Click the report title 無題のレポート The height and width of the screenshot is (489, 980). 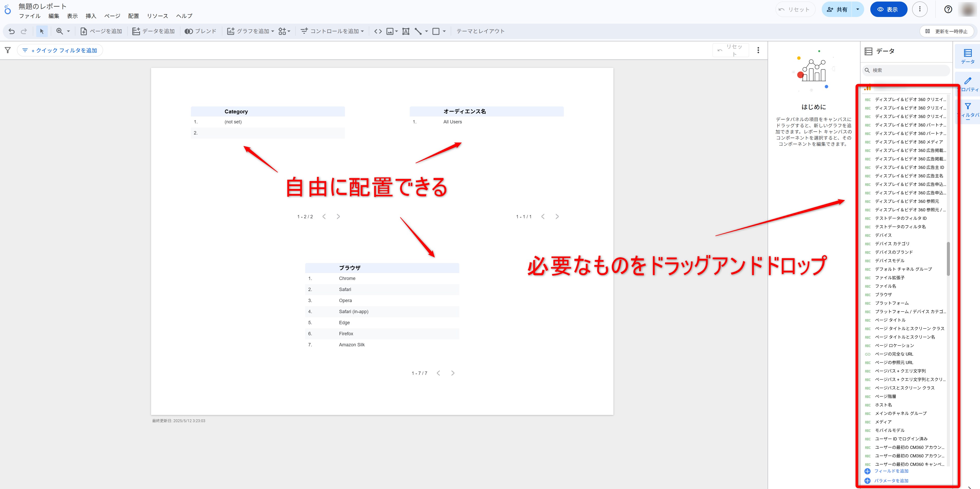[x=43, y=6]
